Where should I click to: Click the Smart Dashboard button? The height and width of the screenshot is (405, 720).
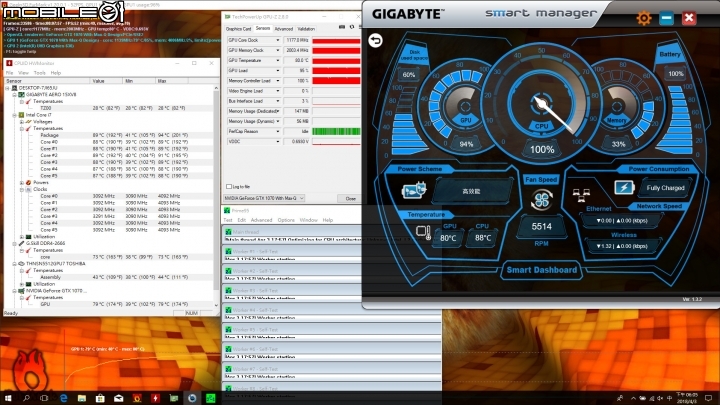click(541, 270)
